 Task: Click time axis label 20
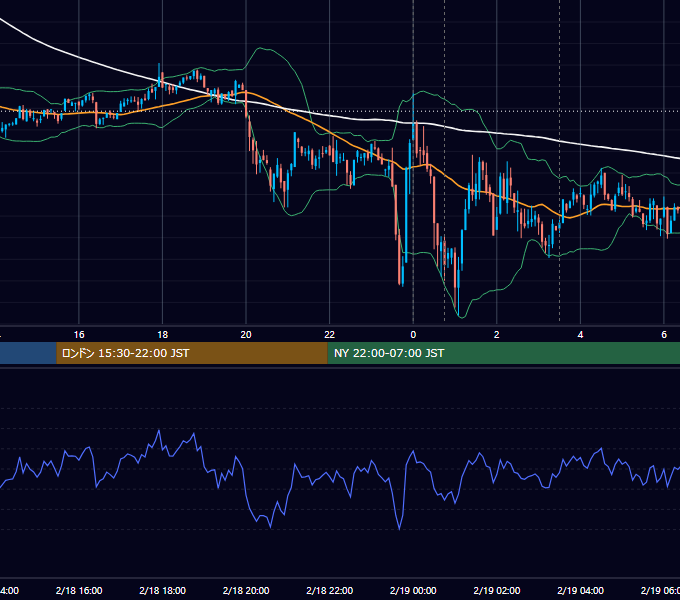[246, 335]
